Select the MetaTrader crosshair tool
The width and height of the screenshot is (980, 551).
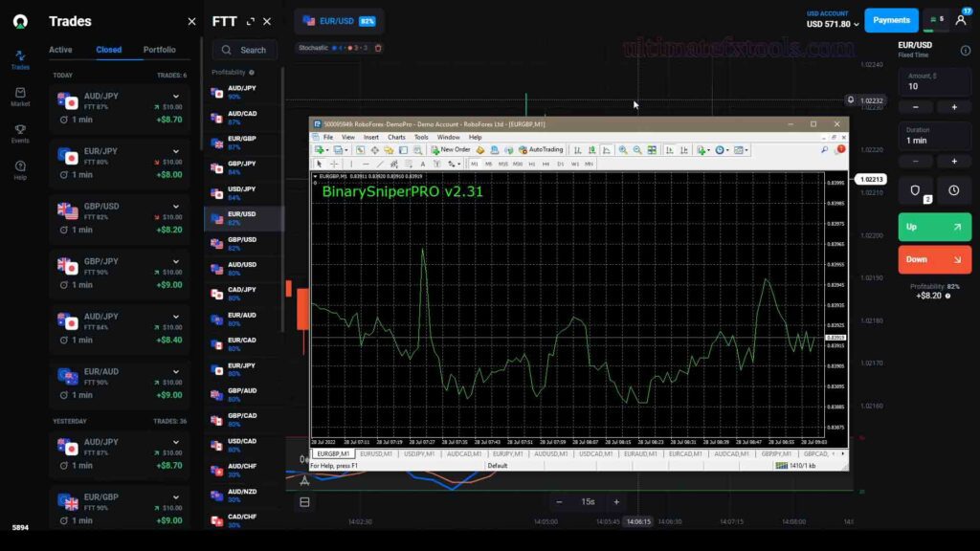pyautogui.click(x=334, y=164)
